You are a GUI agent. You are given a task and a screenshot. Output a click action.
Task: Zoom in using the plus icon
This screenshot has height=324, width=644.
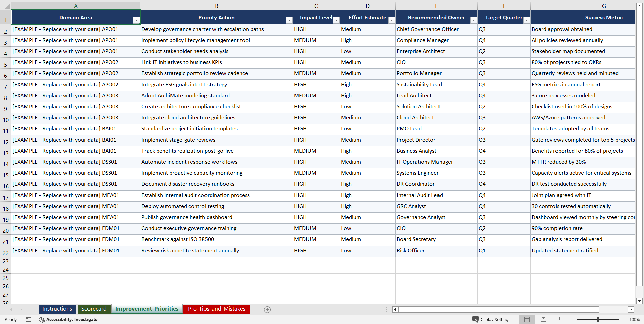click(x=622, y=319)
